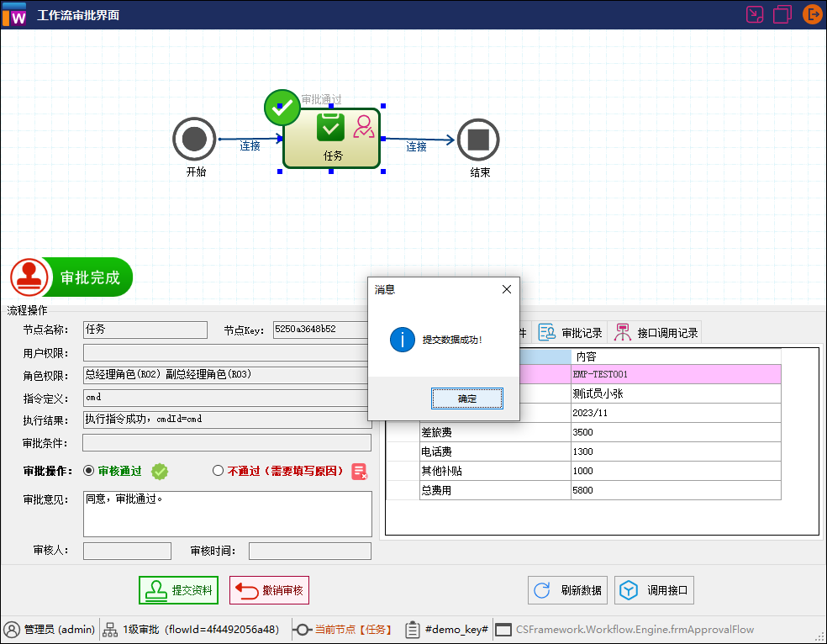Click the empty 用户权限 field

point(225,353)
